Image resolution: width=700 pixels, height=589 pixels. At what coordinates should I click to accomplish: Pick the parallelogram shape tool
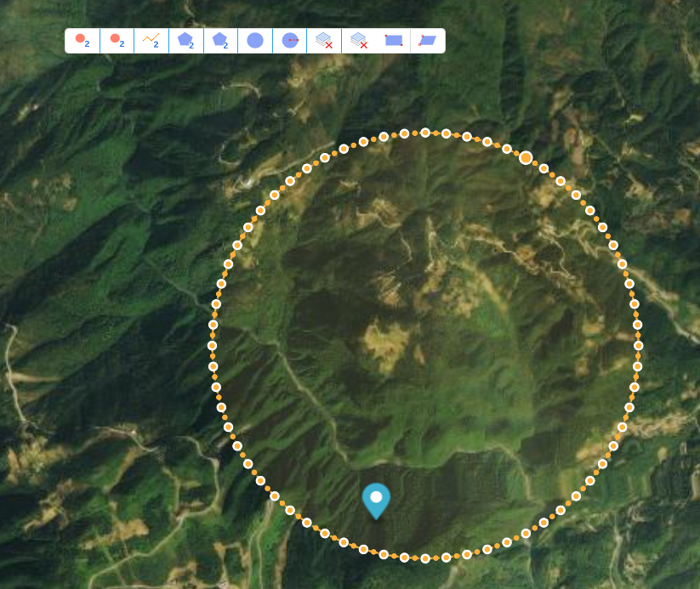pos(428,41)
